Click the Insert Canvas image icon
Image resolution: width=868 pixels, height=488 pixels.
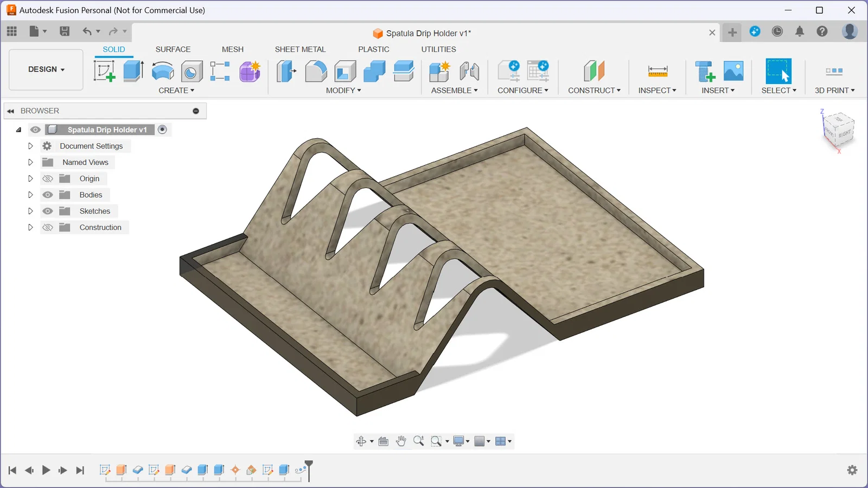[733, 71]
